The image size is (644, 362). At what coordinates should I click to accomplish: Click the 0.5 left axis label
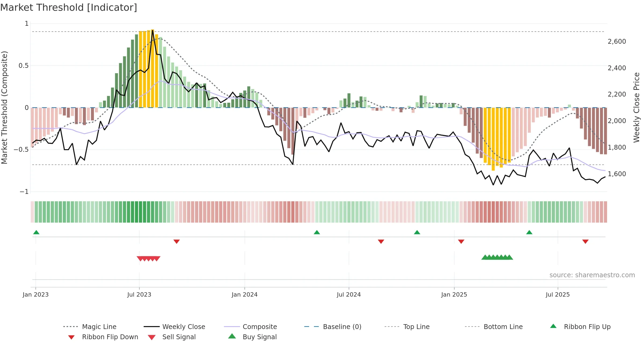coord(24,66)
